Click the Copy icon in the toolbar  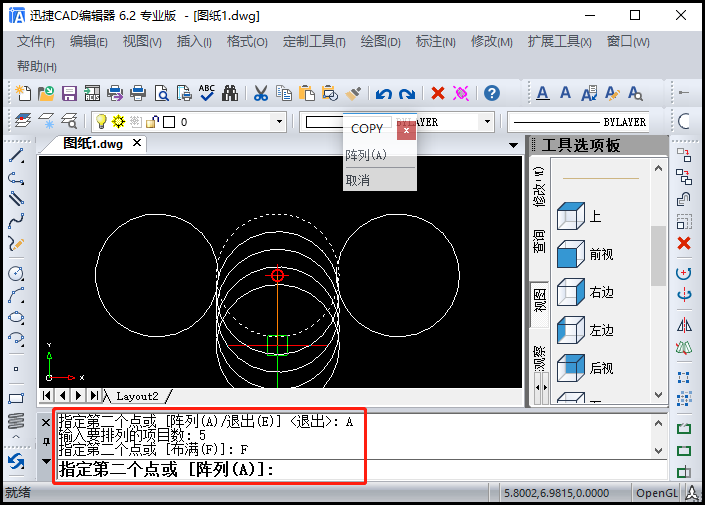[x=283, y=93]
